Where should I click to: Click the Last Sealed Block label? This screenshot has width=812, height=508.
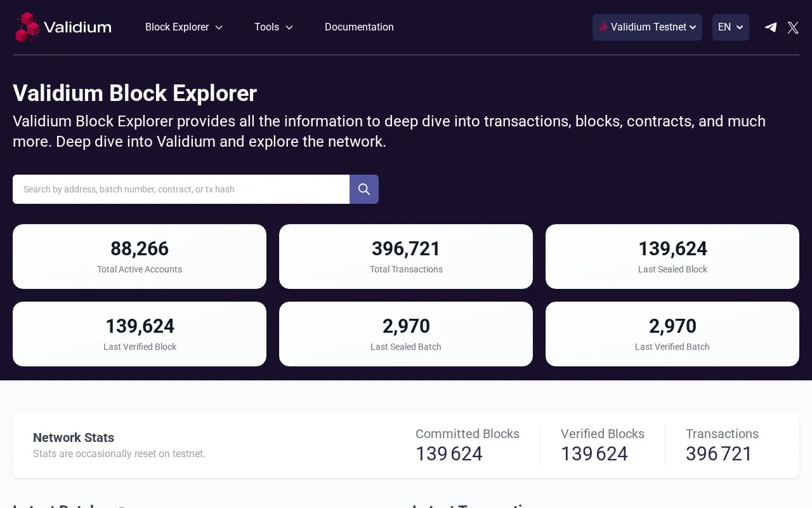point(672,269)
